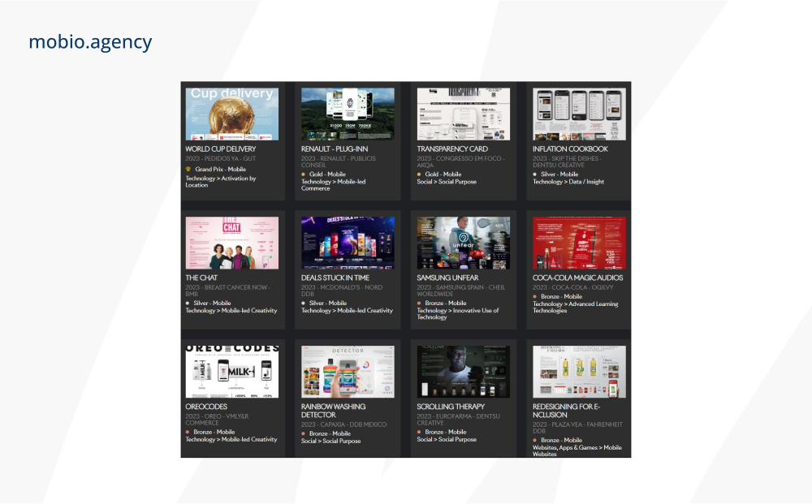Open the Renault Plug-Inn case image
812x504 pixels.
click(348, 114)
